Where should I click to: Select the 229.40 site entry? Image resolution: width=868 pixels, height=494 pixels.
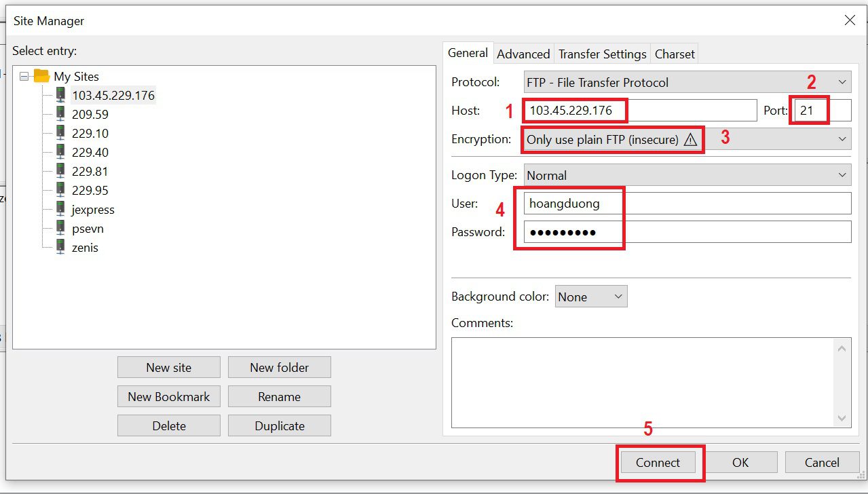[90, 152]
